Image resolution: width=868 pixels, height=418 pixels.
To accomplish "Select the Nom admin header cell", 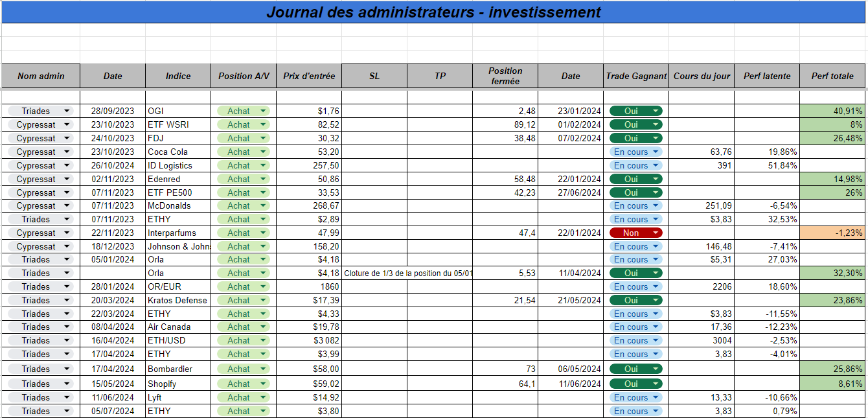I will click(41, 76).
